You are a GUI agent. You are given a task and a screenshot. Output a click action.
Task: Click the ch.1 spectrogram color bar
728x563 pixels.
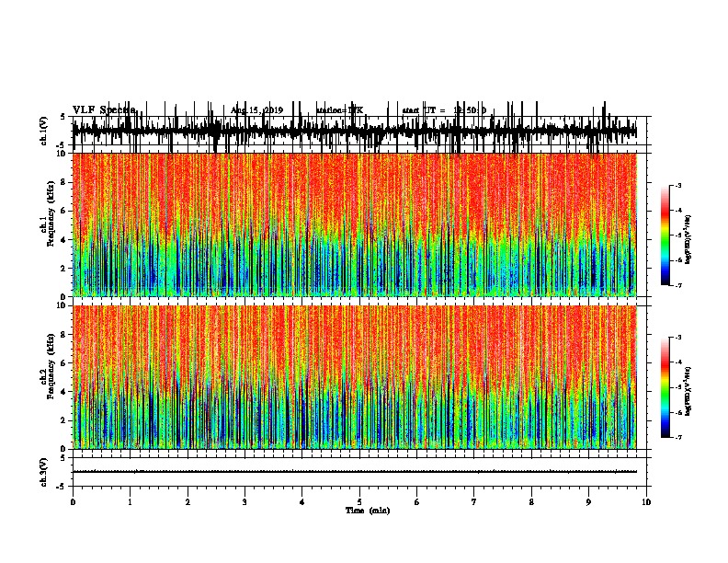point(665,236)
